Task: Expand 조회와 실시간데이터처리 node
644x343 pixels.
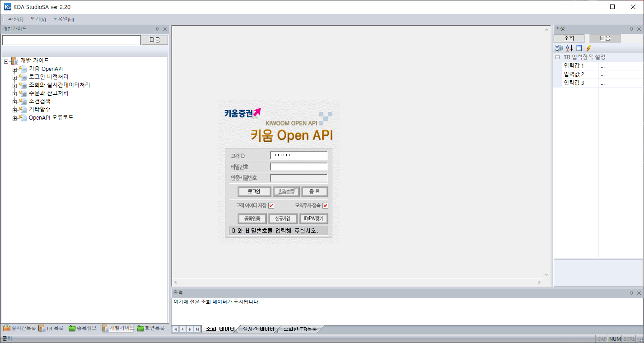Action: 14,86
